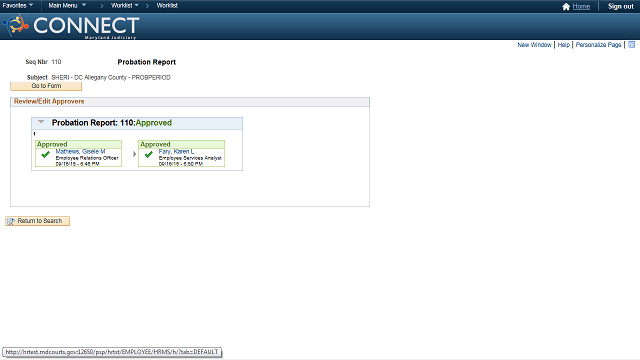Screen dimensions: 640x360
Task: Open the Worklist dropdown breadcrumb
Action: click(124, 5)
